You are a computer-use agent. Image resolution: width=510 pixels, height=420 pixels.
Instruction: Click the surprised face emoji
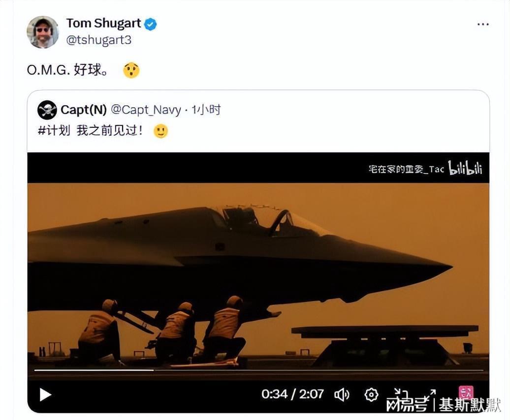(x=131, y=70)
